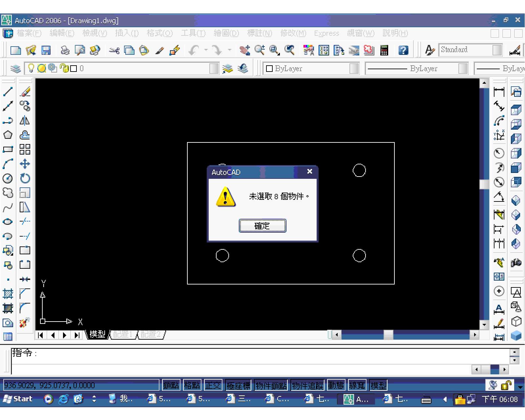525x420 pixels.
Task: Select the Move modify tool
Action: pos(25,164)
